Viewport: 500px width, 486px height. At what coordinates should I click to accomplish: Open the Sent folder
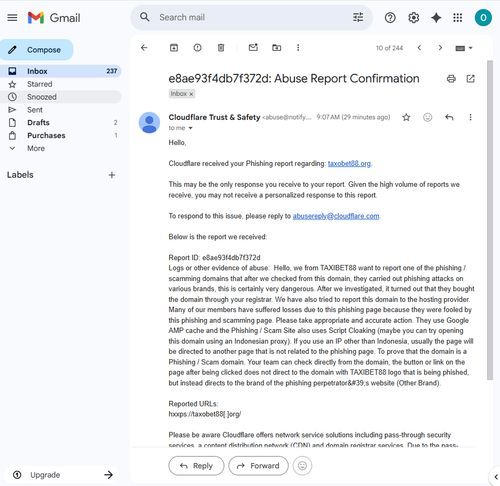60,110
